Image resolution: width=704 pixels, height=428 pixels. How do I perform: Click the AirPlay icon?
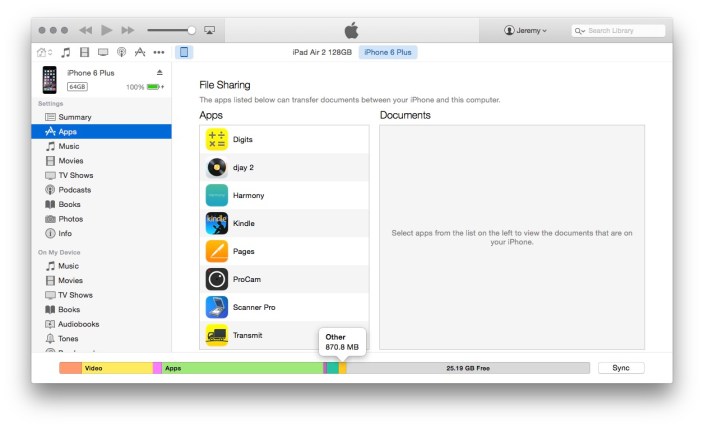[x=209, y=31]
